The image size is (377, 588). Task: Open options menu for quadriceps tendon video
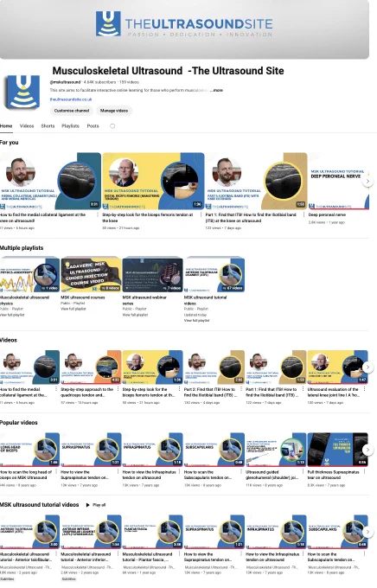tap(118, 389)
